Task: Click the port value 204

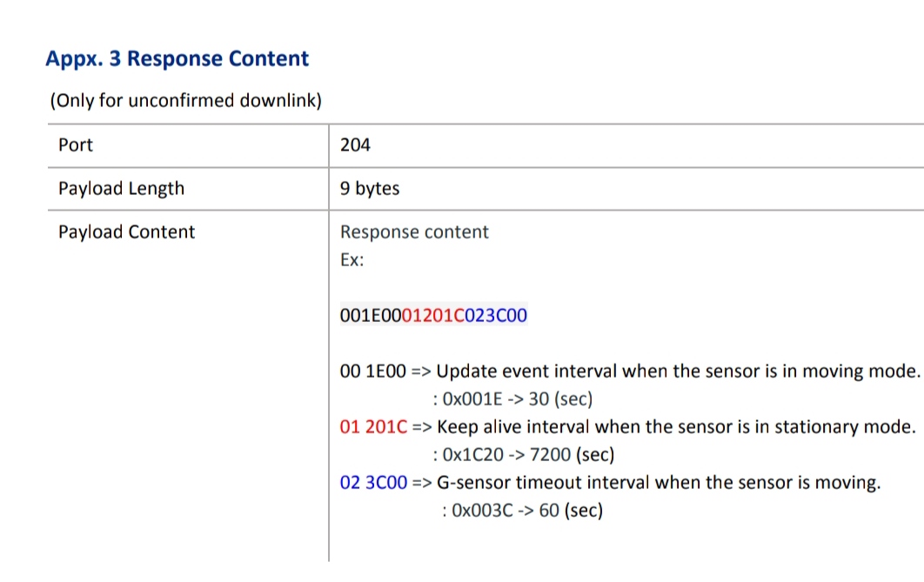Action: 355,144
